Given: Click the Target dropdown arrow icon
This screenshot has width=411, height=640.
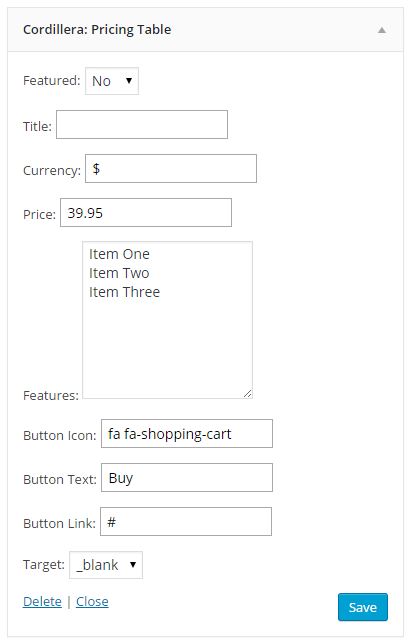Looking at the screenshot, I should [x=133, y=564].
